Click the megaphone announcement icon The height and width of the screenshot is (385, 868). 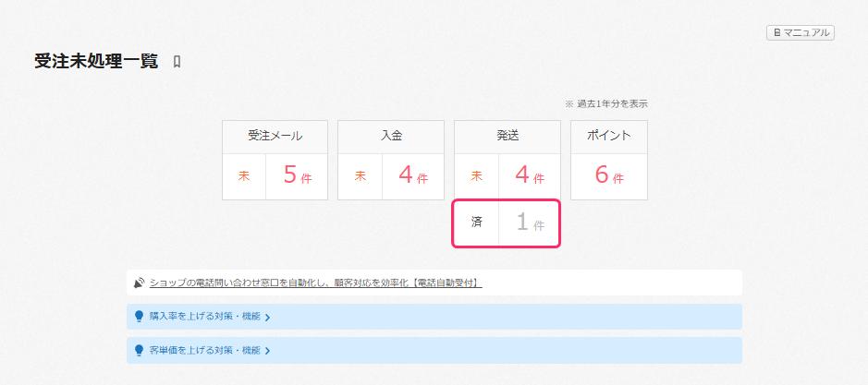tap(139, 283)
